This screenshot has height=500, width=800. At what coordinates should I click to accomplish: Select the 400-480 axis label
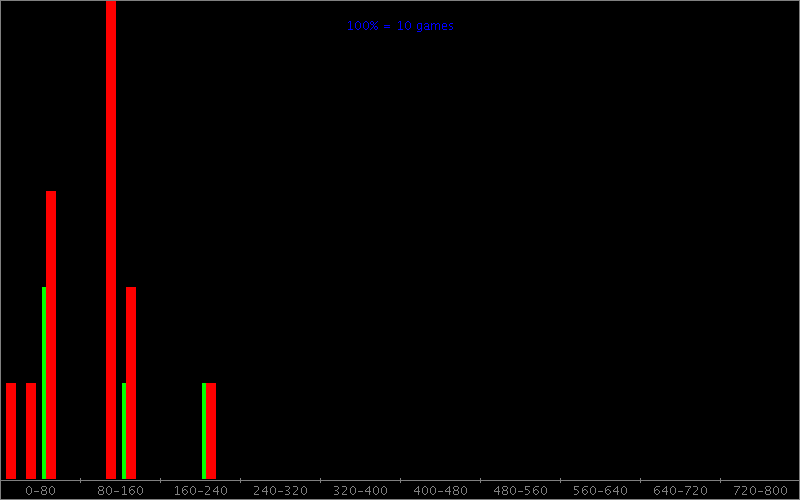pyautogui.click(x=440, y=491)
